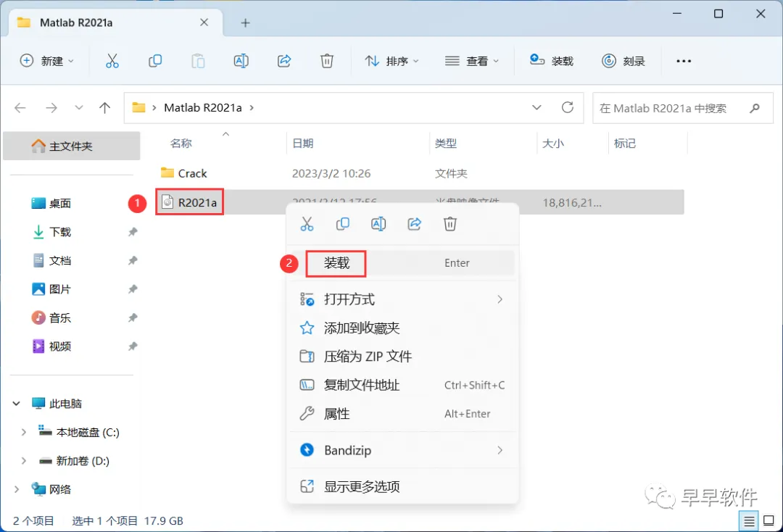Click the Paste icon in the toolbar
The image size is (783, 532).
coord(198,61)
